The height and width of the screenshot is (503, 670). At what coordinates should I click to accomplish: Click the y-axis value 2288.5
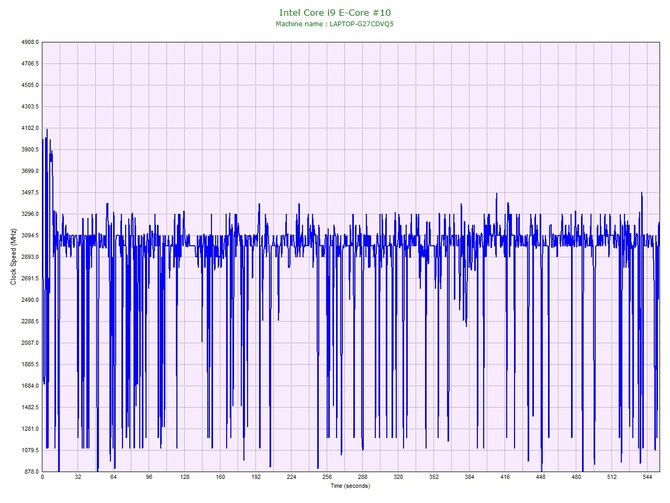pos(30,321)
